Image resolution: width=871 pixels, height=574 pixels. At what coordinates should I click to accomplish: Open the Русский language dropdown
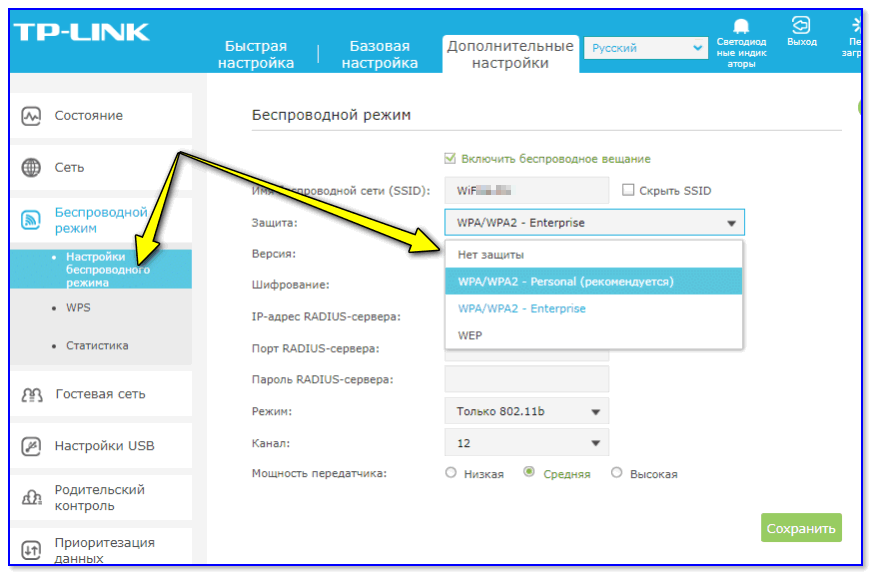tap(645, 48)
